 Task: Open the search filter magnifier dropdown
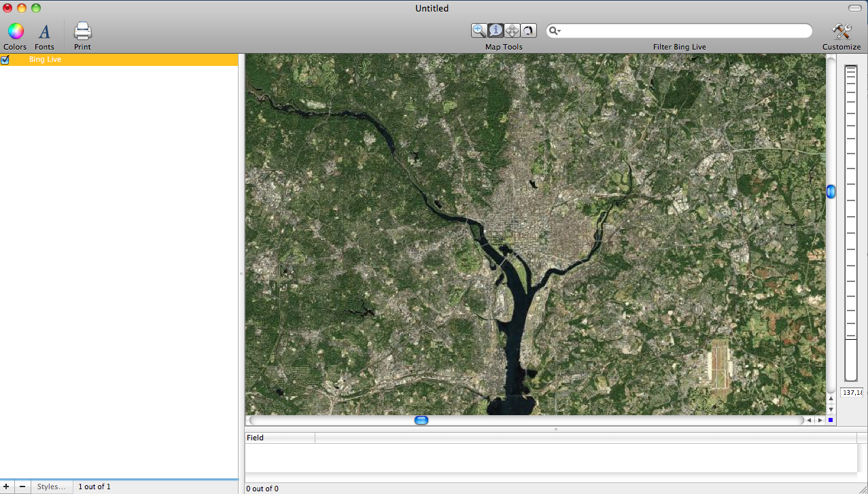555,31
